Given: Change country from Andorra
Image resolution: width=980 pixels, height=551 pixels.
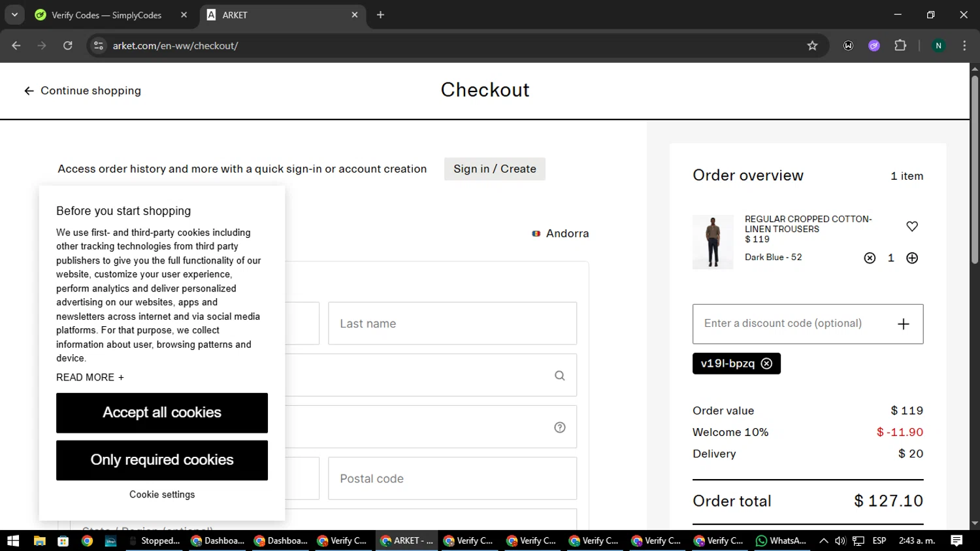Looking at the screenshot, I should 561,233.
